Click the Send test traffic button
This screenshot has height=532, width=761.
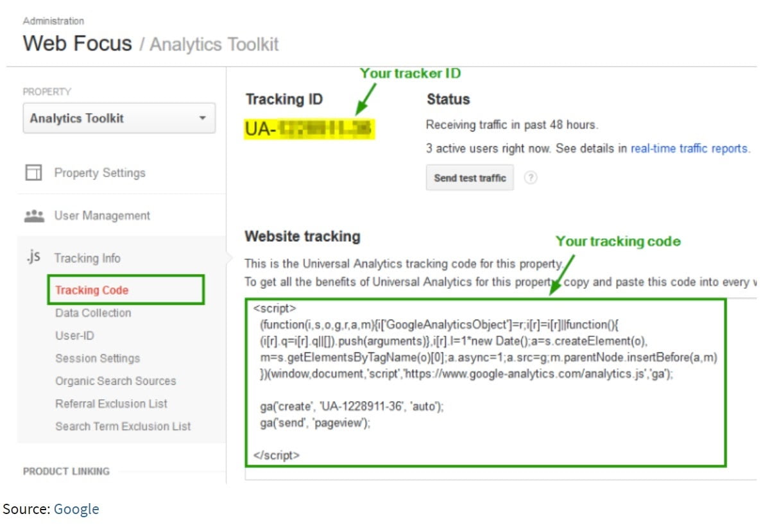point(470,178)
